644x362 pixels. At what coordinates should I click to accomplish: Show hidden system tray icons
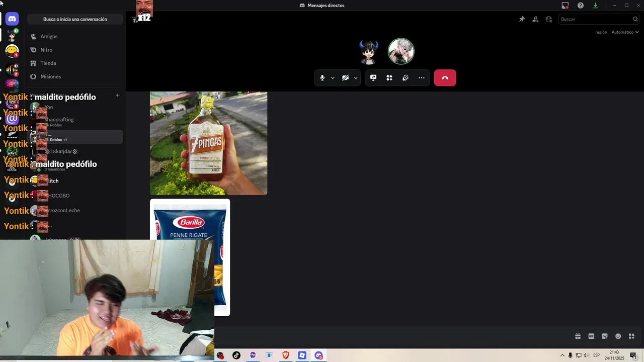pyautogui.click(x=562, y=355)
